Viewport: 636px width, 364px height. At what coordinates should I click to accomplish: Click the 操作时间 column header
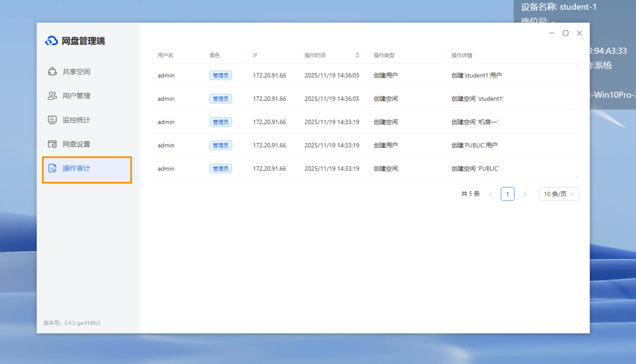[x=315, y=55]
